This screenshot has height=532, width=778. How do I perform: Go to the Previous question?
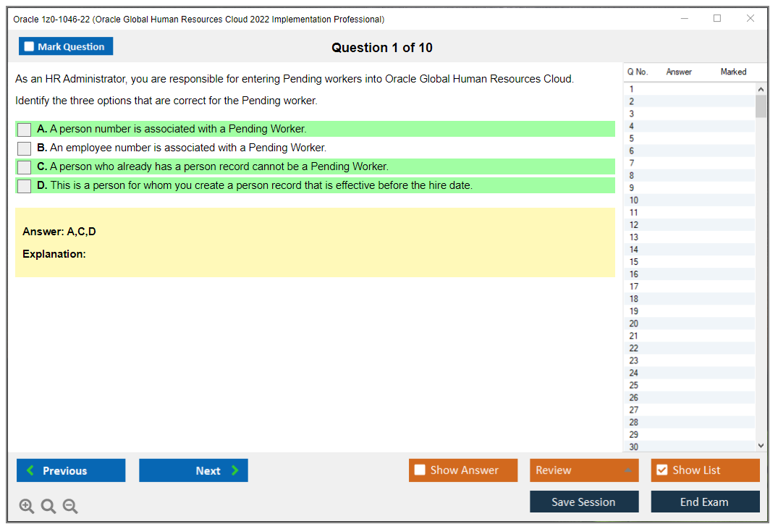point(70,470)
